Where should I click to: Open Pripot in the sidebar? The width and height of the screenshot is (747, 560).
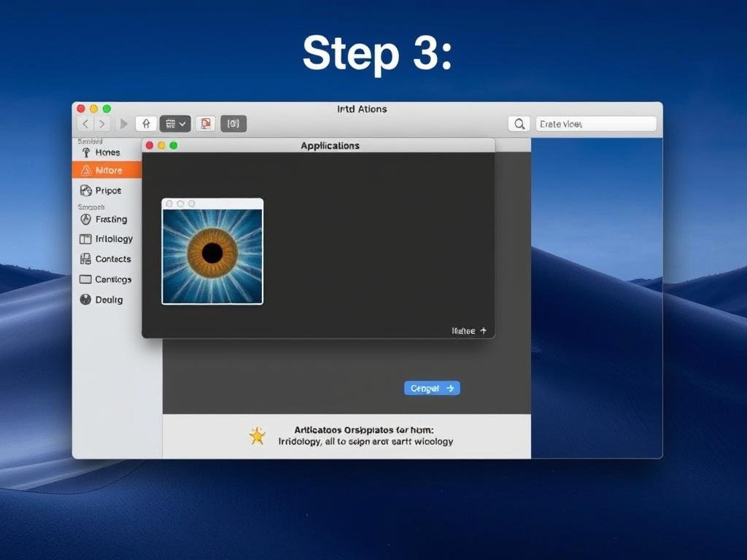point(107,190)
